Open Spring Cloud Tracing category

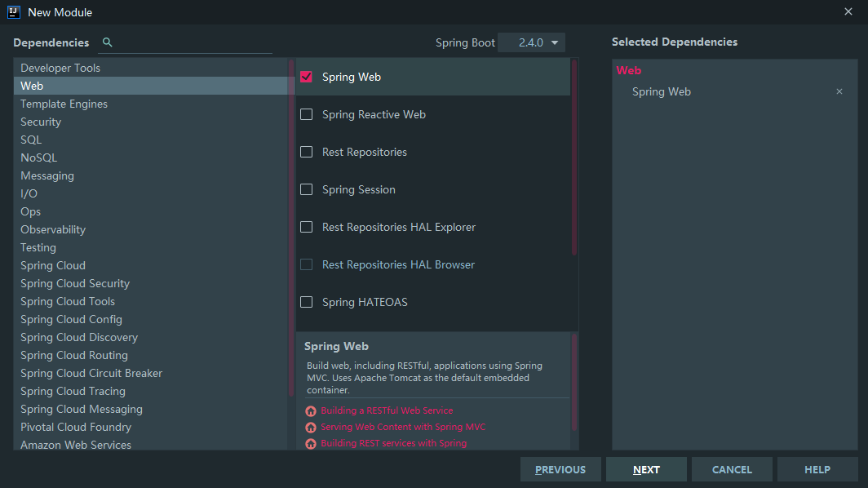[151, 391]
